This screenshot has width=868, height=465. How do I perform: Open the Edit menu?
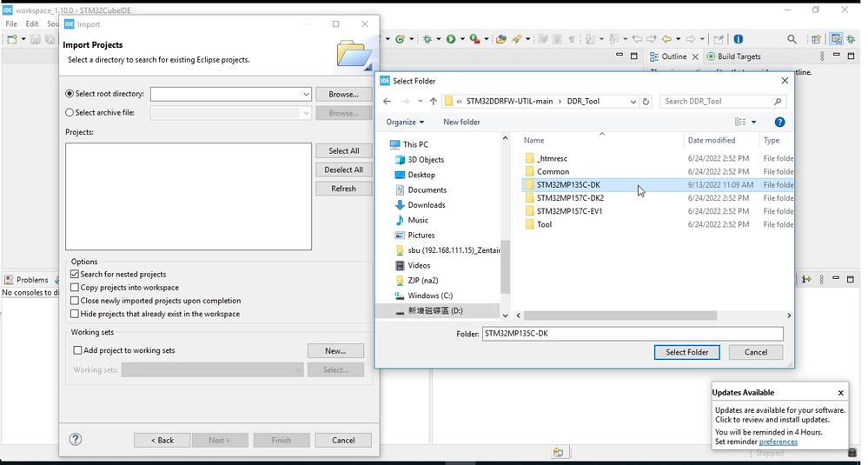32,23
